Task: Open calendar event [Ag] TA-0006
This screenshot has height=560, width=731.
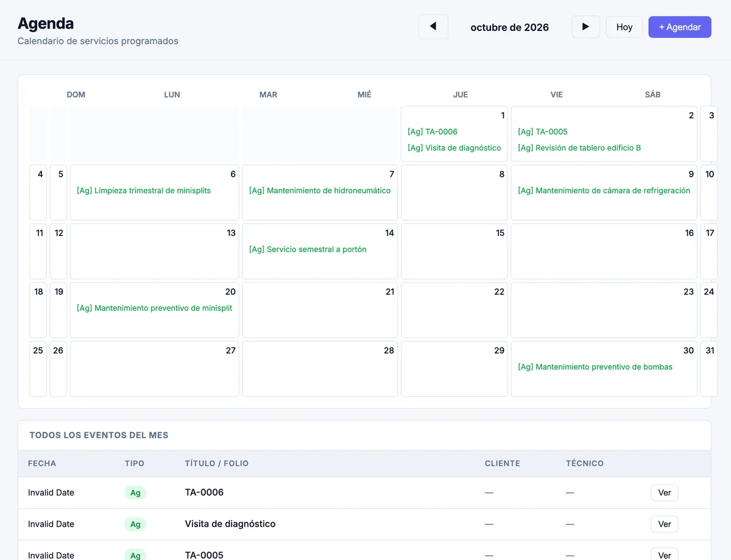Action: 433,132
